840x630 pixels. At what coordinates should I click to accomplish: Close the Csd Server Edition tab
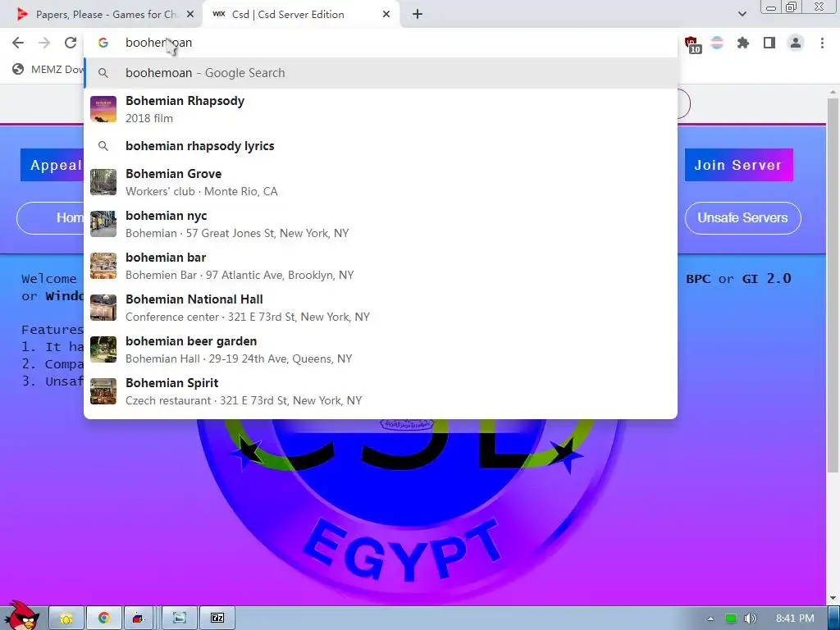386,15
